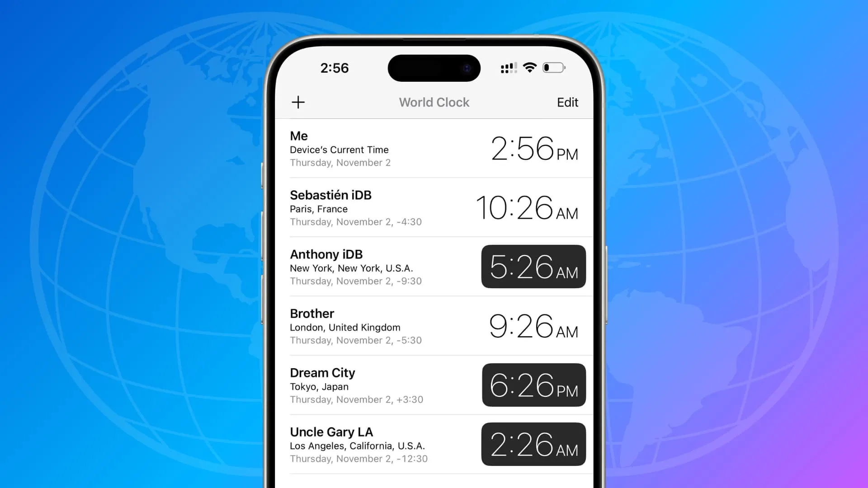Select Edit to modify clock list
The width and height of the screenshot is (868, 488).
[567, 102]
